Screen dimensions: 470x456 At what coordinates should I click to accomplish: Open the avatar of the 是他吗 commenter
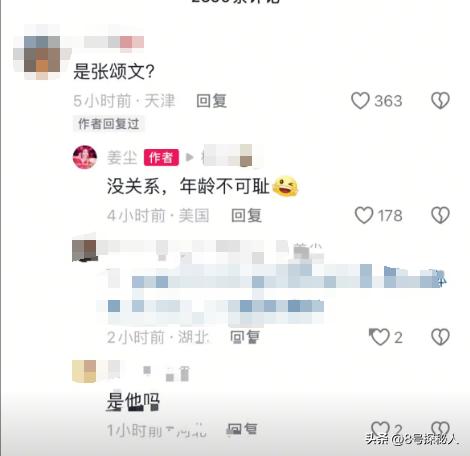84,371
